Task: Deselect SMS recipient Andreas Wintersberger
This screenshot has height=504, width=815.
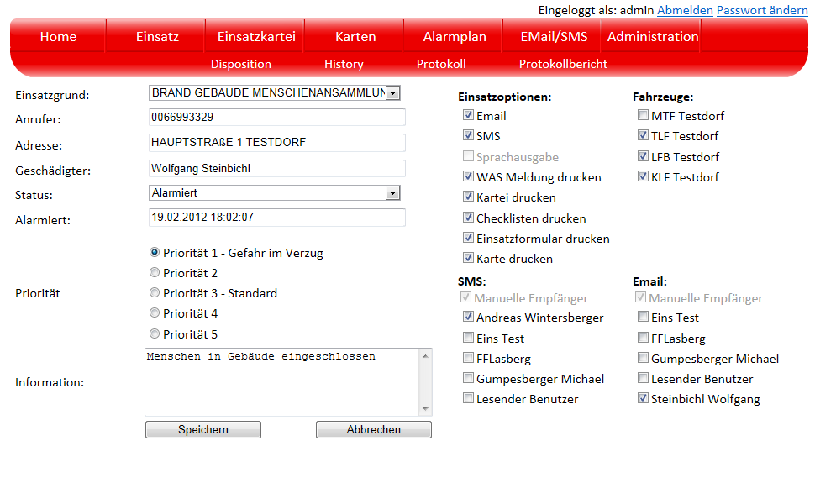Action: (468, 318)
